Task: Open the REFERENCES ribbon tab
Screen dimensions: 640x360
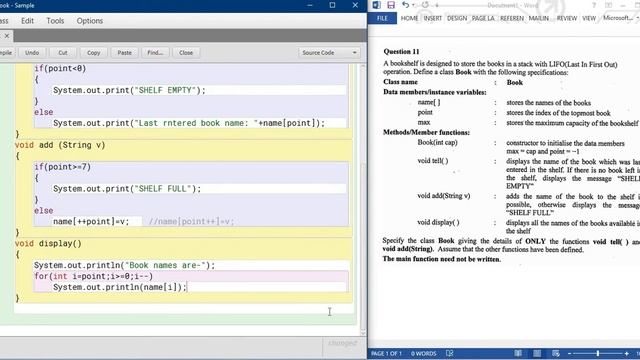Action: pyautogui.click(x=512, y=18)
